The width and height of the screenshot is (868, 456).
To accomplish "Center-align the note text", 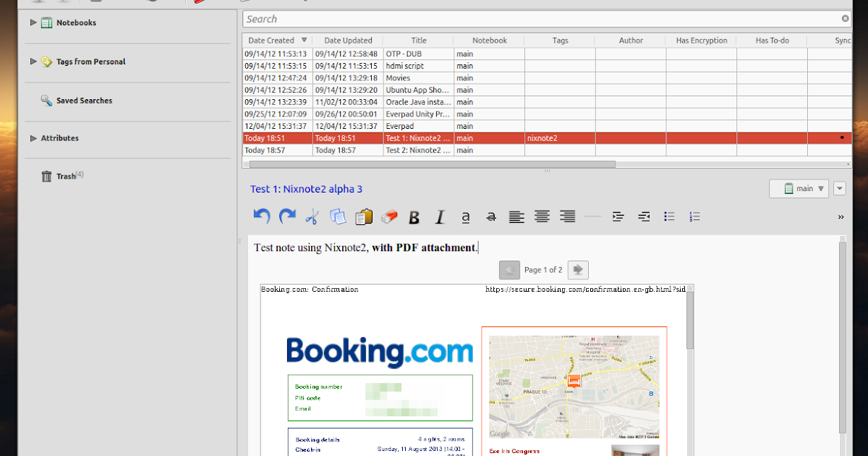I will [542, 216].
